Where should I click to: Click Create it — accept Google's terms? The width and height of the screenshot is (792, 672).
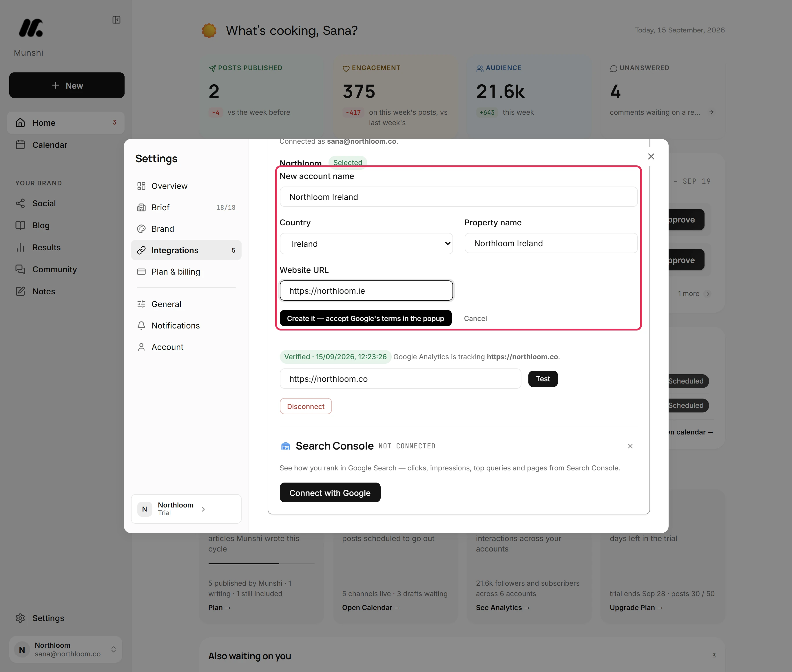[x=365, y=319]
